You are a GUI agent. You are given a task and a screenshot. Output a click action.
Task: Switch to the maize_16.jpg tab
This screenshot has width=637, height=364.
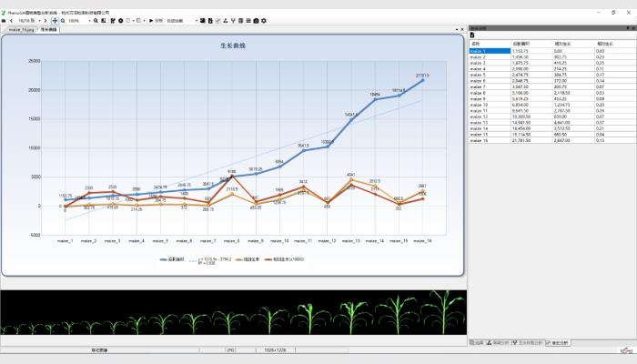(x=19, y=29)
